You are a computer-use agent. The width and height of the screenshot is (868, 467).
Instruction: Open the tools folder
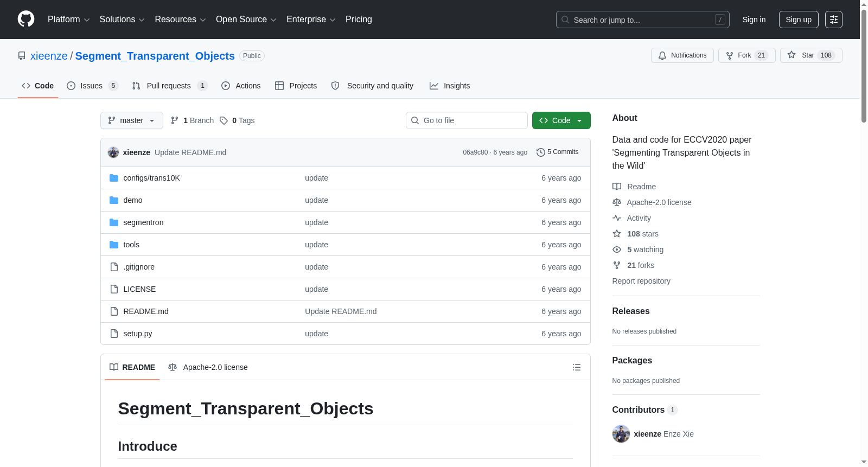coord(131,245)
